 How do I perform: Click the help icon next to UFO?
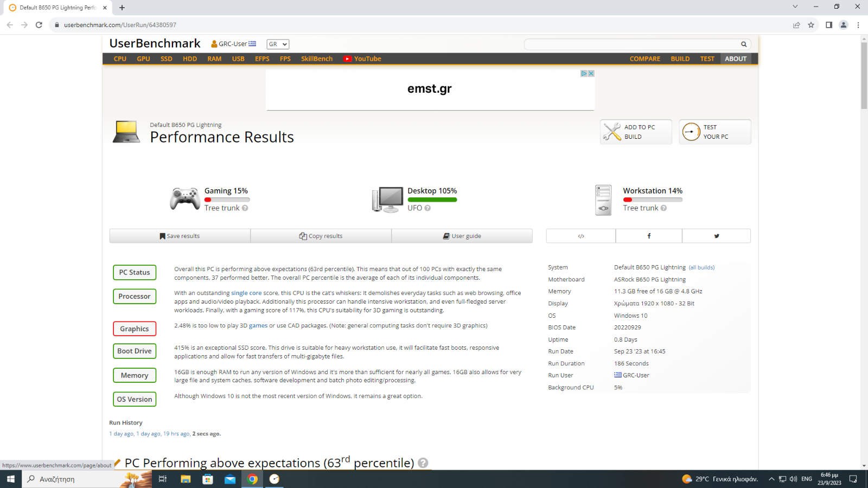pos(427,208)
